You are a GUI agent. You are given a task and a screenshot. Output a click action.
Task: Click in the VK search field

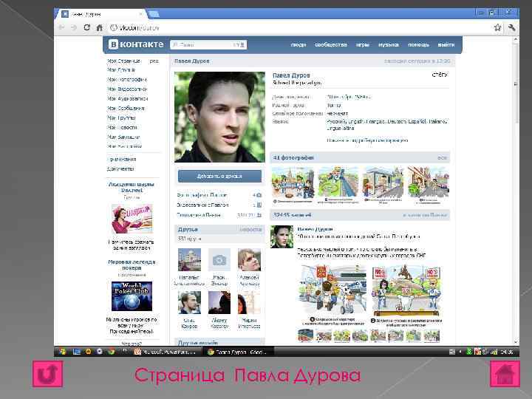(208, 45)
